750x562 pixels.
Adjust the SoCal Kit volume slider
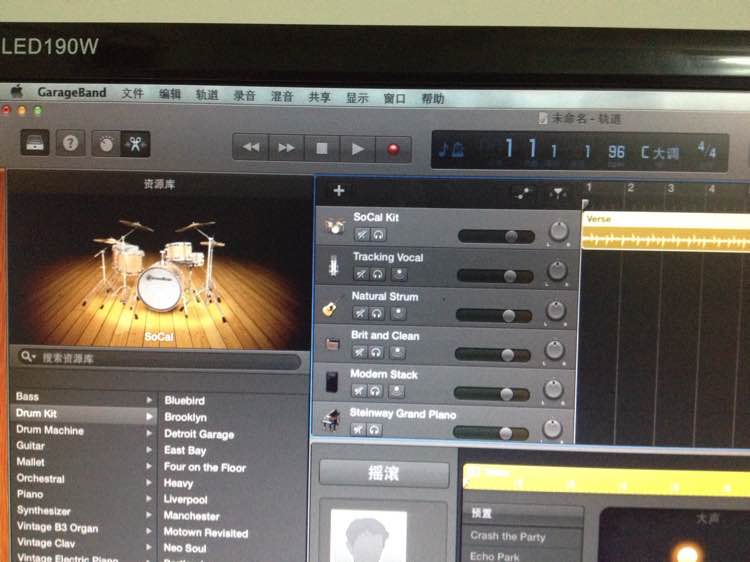click(x=496, y=236)
